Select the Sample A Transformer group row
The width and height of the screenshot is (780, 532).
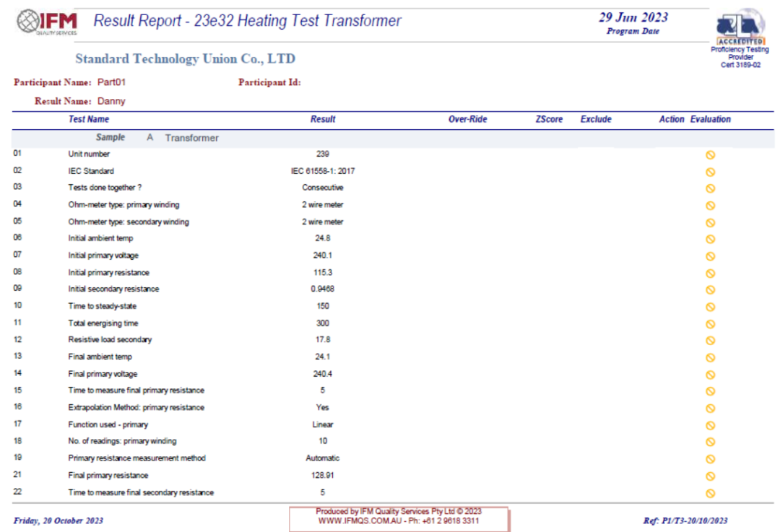click(x=157, y=137)
